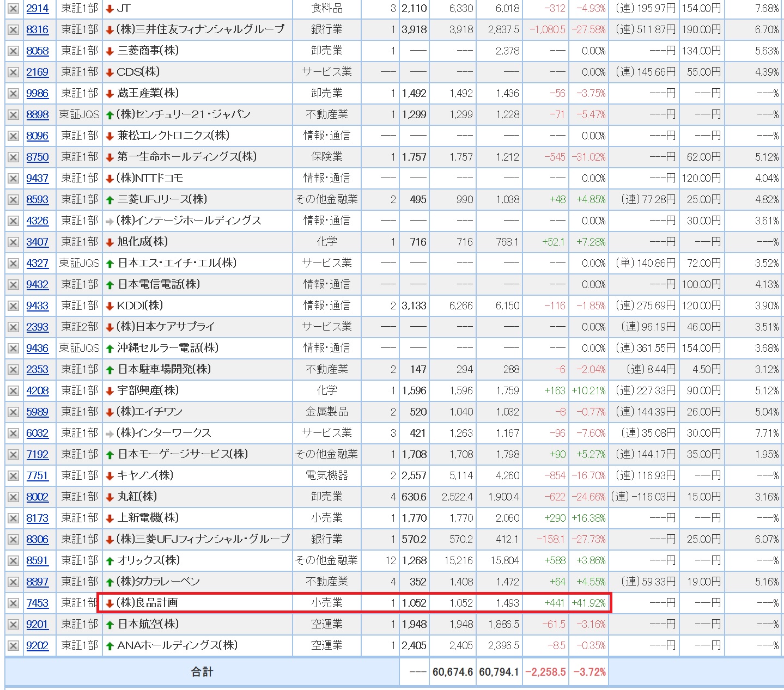784x690 pixels.
Task: Follow the 7453 stock code link
Action: click(38, 603)
